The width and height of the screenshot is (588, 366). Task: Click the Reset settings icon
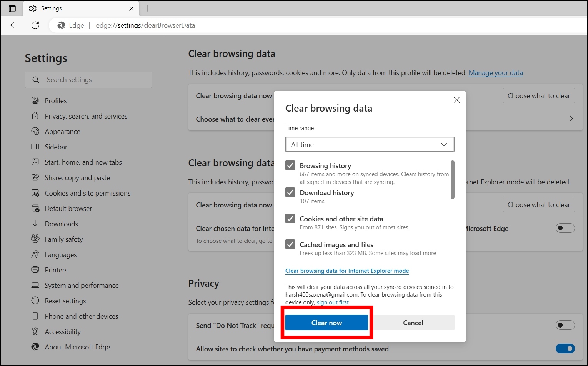pyautogui.click(x=35, y=301)
